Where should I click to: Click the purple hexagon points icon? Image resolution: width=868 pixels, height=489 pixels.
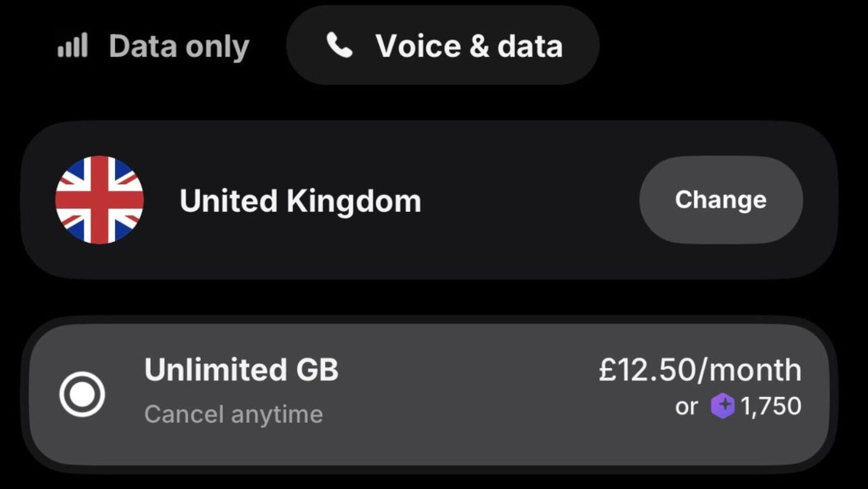(723, 407)
